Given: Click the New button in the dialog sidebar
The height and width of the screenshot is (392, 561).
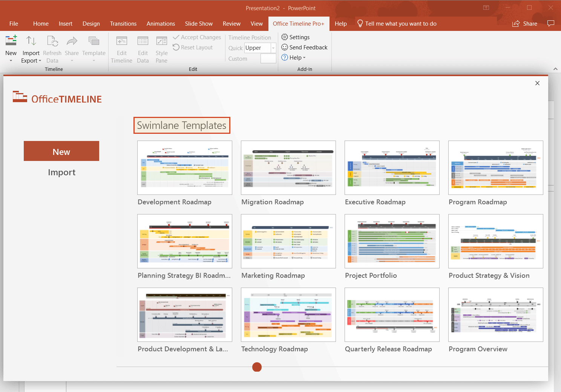Looking at the screenshot, I should (61, 151).
